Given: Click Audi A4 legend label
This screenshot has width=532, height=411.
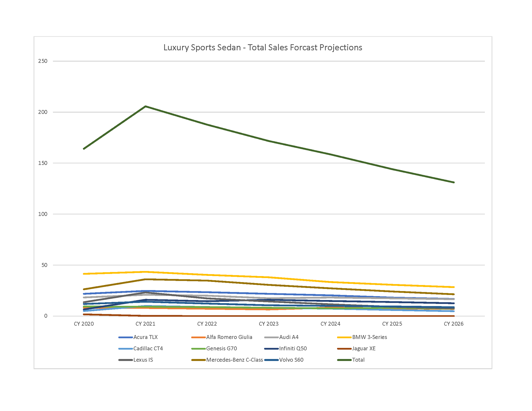Looking at the screenshot, I should 289,337.
